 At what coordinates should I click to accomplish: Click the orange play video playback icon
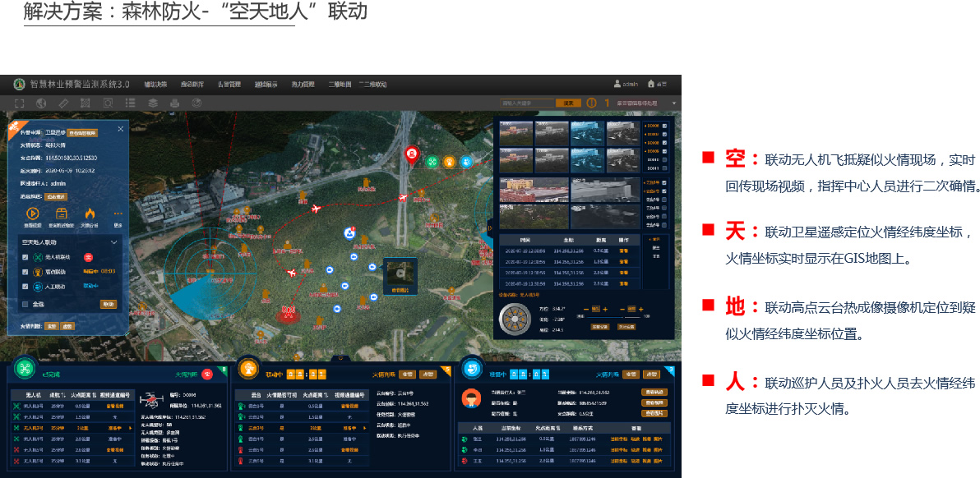[x=33, y=214]
